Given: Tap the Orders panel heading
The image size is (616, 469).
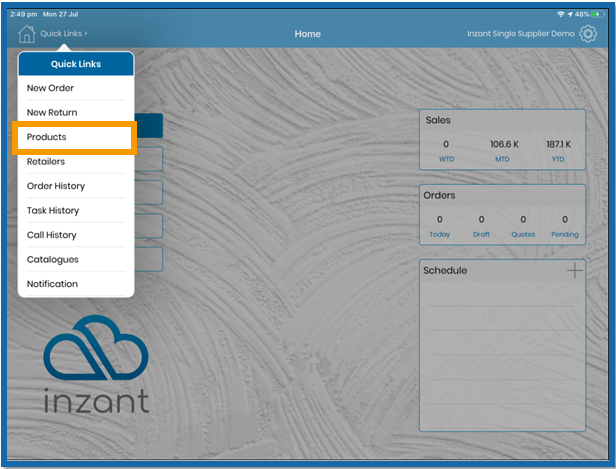Looking at the screenshot, I should coord(439,195).
